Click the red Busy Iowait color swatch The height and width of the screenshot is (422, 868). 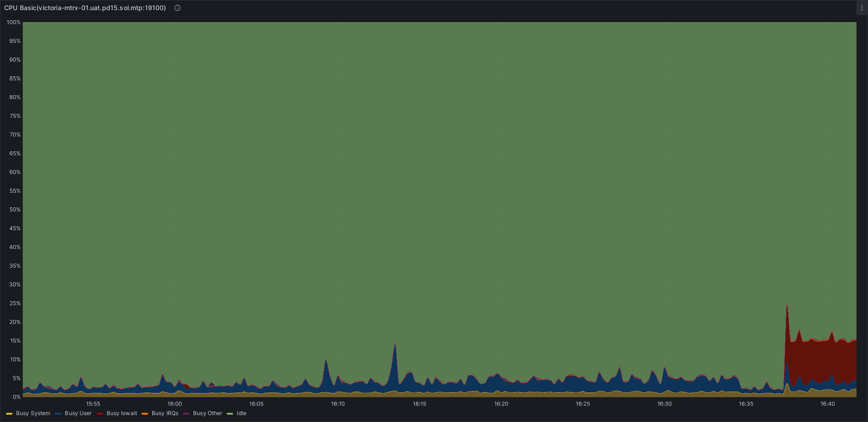click(100, 414)
